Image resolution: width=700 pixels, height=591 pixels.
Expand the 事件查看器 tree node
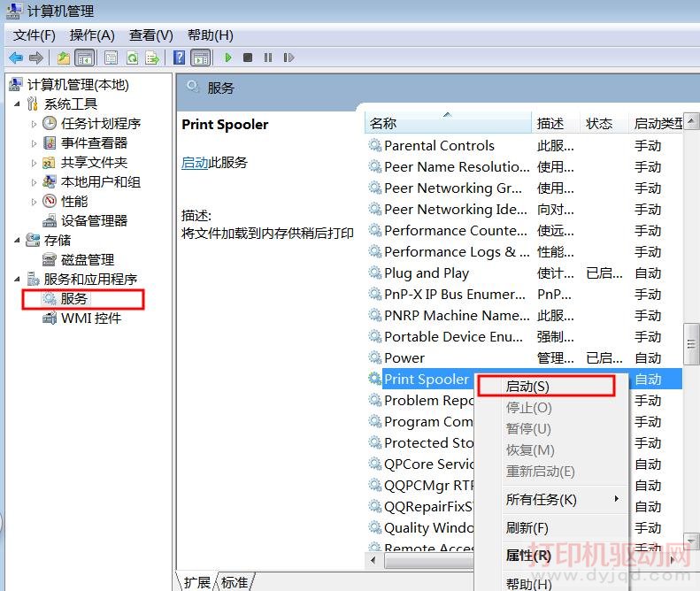tap(34, 143)
